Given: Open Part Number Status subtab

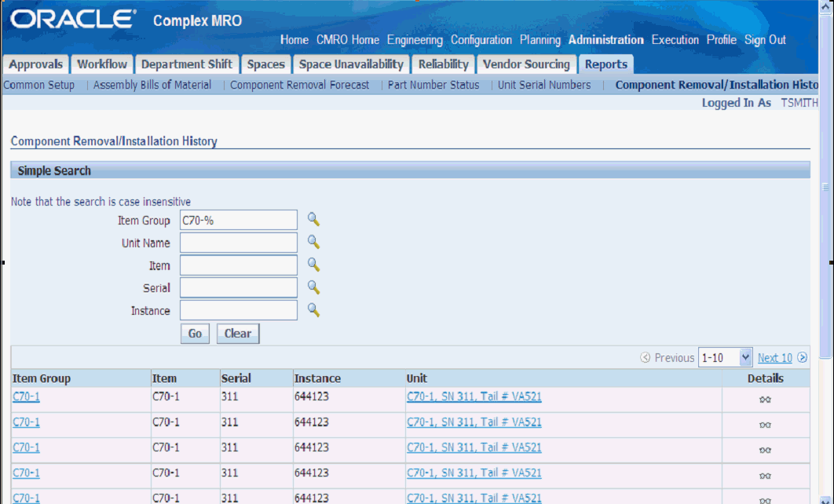Looking at the screenshot, I should tap(433, 85).
